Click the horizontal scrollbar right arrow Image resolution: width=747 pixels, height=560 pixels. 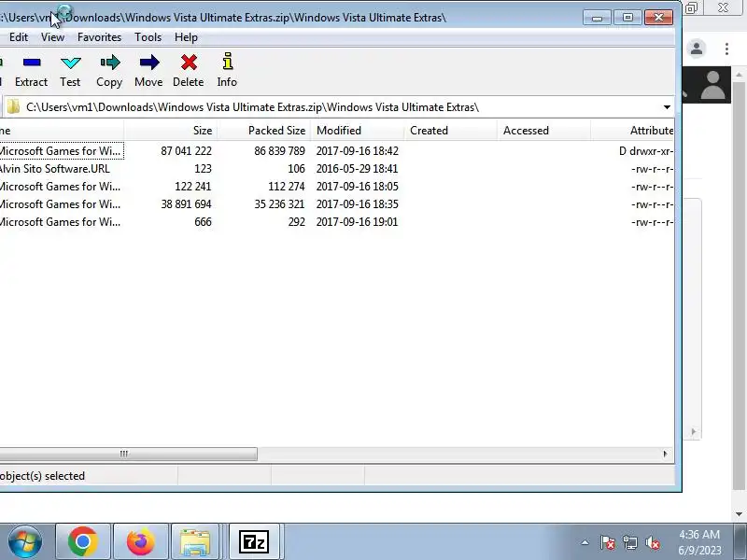(x=665, y=454)
